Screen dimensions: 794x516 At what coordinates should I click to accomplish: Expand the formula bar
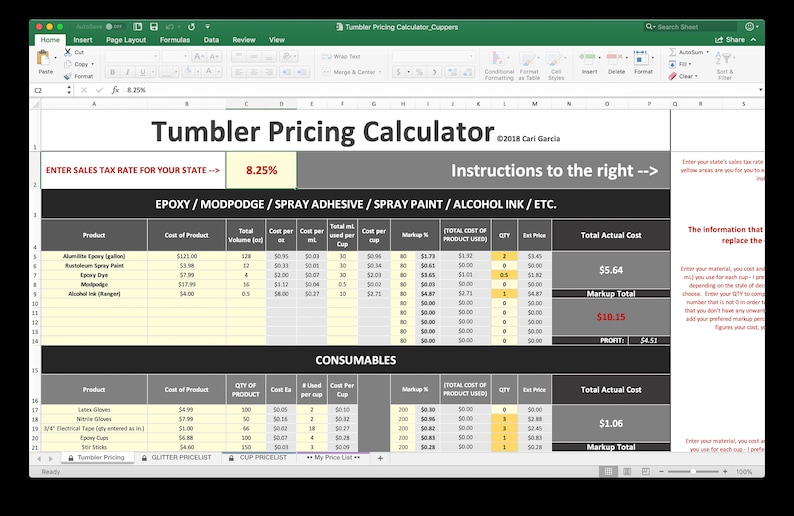[760, 90]
